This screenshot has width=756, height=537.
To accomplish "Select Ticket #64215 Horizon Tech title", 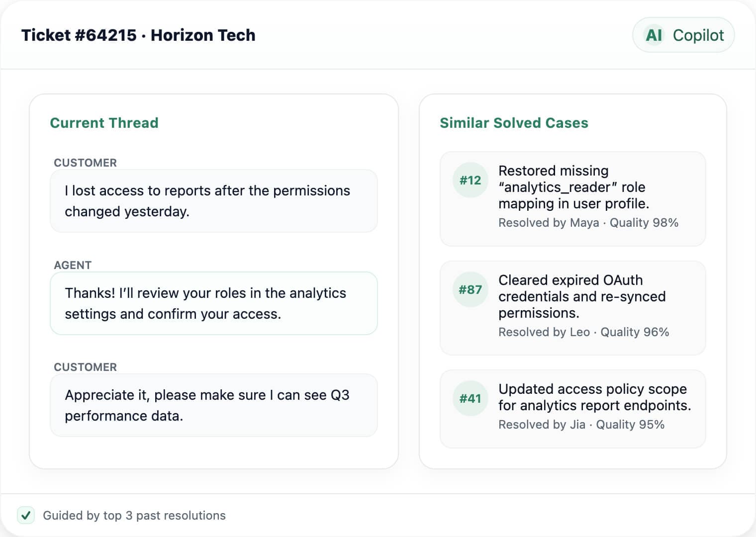I will 138,35.
